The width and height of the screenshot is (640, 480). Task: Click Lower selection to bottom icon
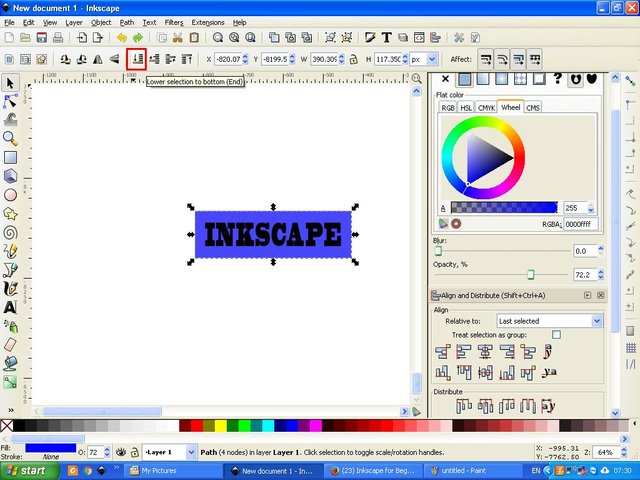pos(137,59)
